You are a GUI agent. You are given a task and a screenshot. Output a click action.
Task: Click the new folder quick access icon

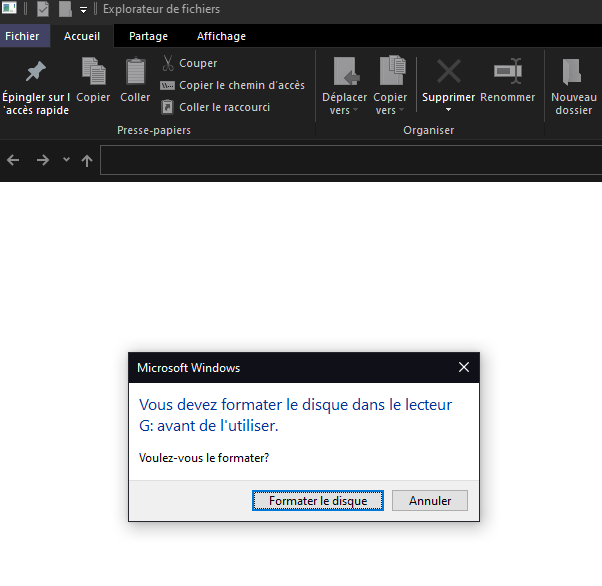click(65, 9)
